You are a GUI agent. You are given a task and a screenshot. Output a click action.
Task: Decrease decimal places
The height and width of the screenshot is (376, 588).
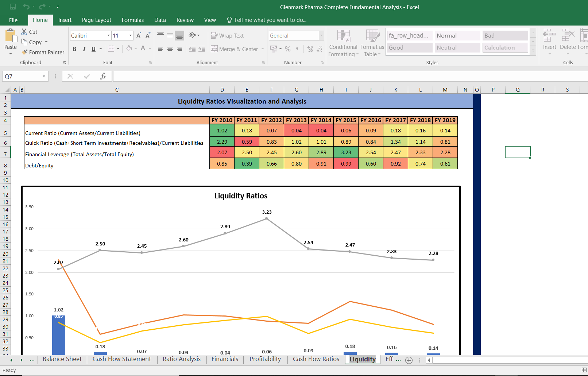coord(320,49)
